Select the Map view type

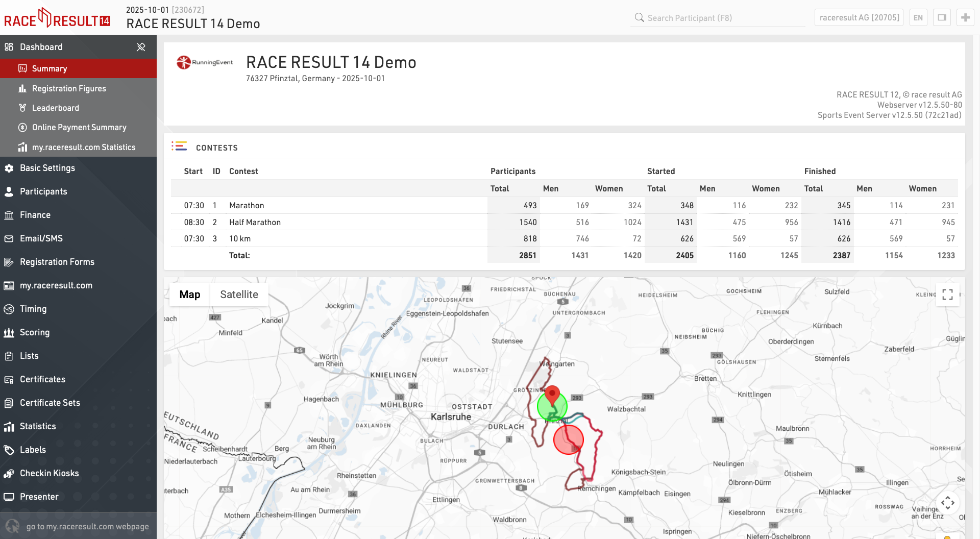[x=189, y=295]
